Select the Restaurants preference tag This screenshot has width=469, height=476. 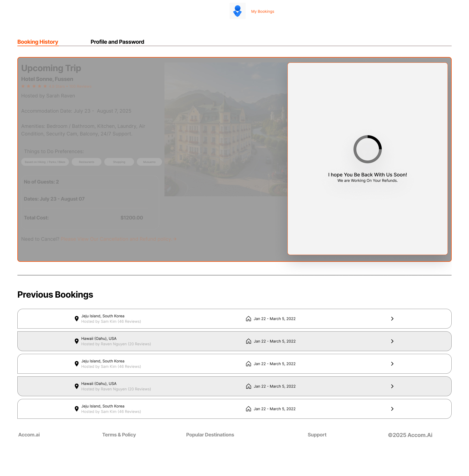pyautogui.click(x=87, y=162)
